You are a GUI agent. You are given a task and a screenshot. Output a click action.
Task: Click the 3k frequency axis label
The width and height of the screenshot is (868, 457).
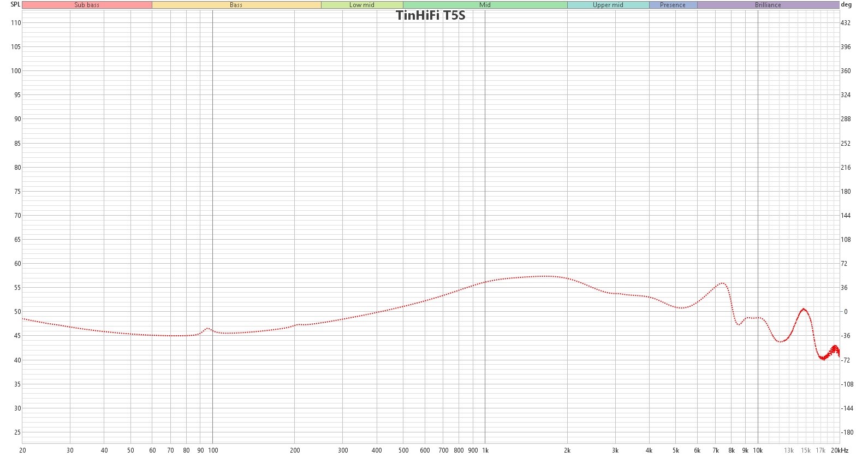pos(615,450)
